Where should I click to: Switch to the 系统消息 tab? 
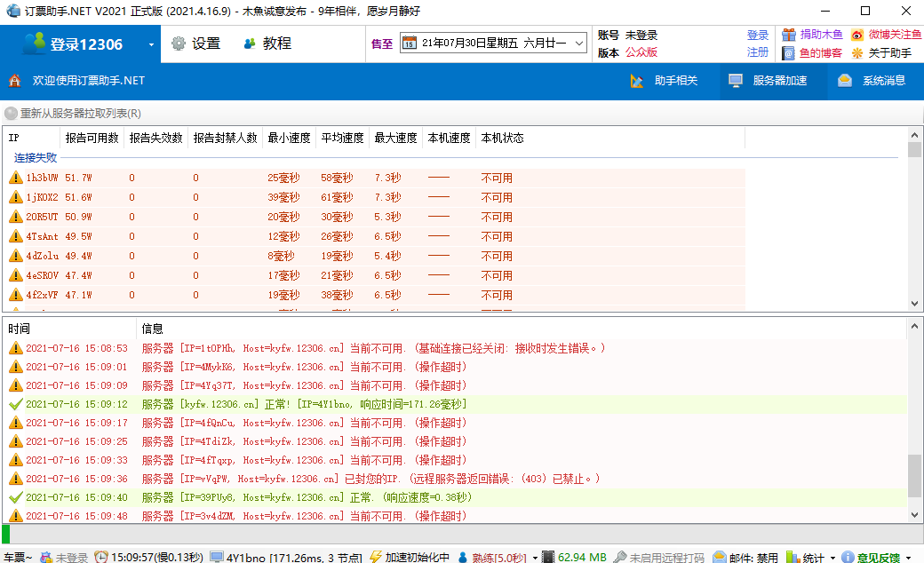pos(872,81)
